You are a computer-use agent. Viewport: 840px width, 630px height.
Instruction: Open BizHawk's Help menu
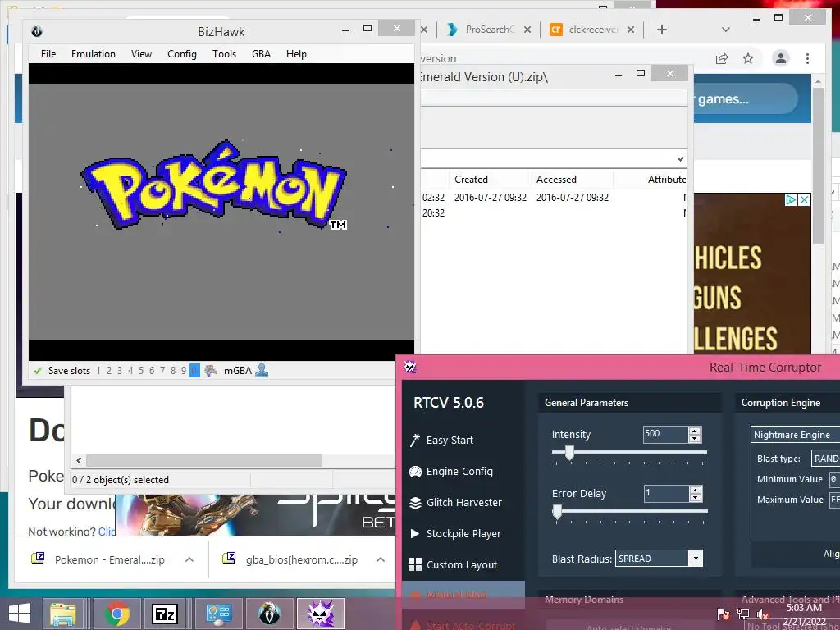click(x=296, y=54)
